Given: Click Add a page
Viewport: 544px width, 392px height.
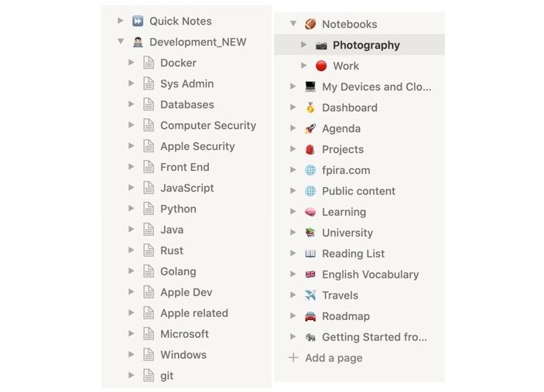Looking at the screenshot, I should (334, 358).
